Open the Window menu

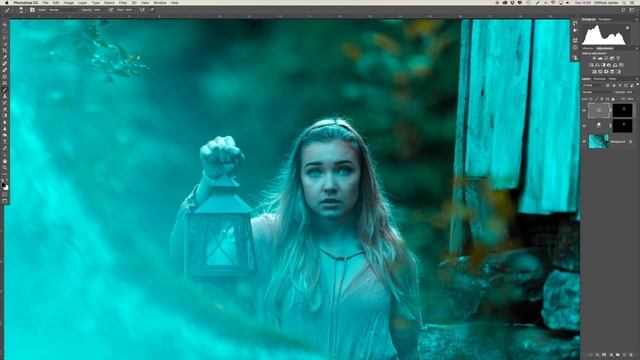[160, 2]
